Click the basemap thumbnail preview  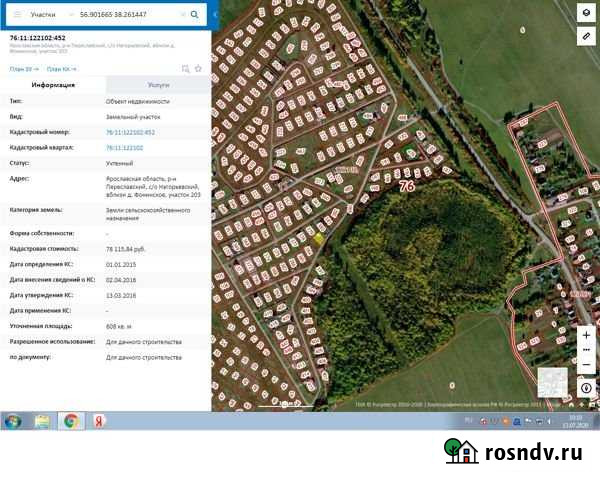click(552, 383)
